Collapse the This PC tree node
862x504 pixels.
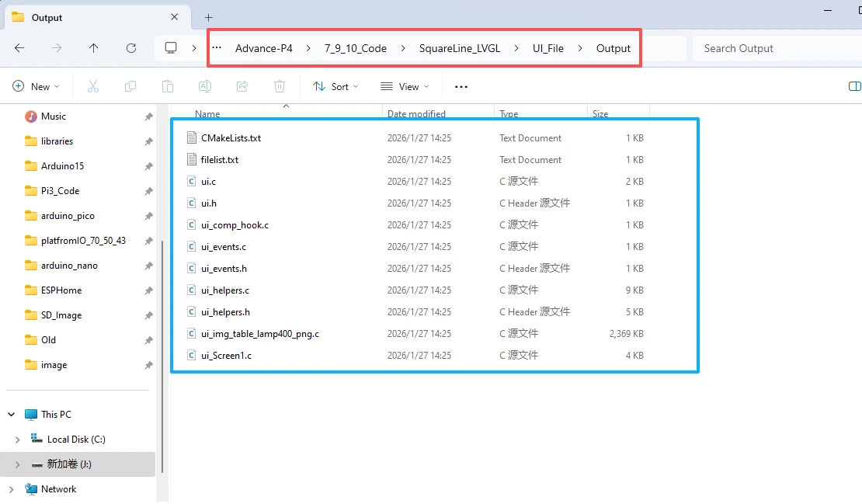point(11,415)
